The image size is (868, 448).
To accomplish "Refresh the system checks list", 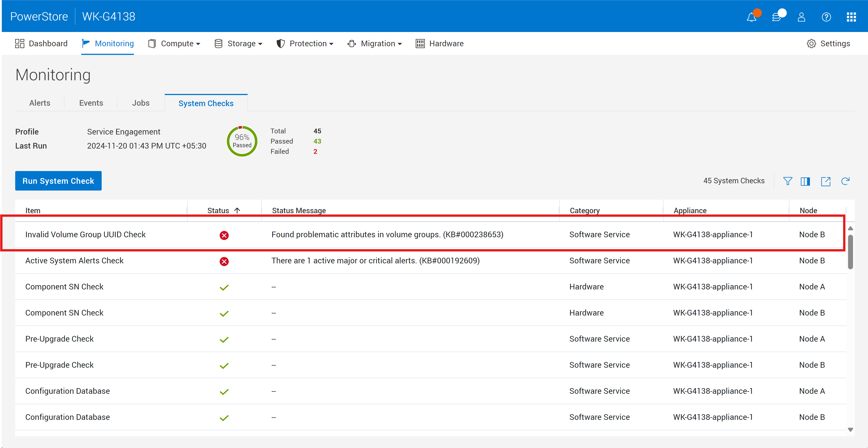I will point(846,181).
